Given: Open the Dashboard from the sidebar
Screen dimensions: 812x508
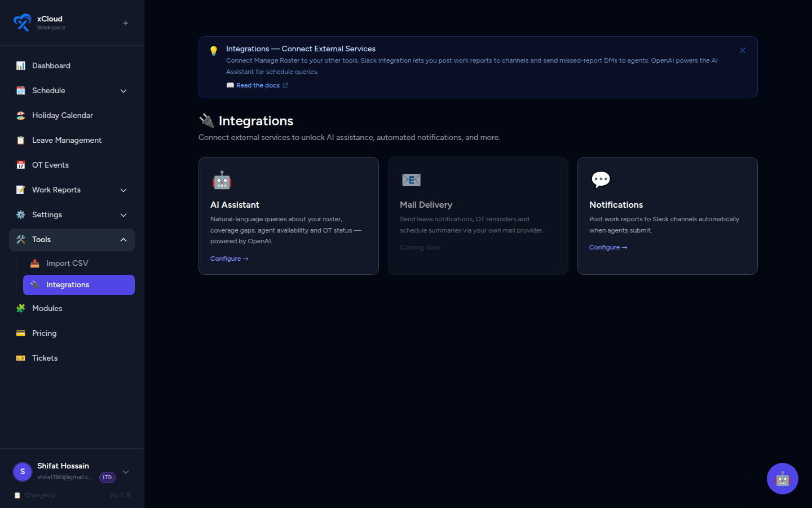Looking at the screenshot, I should tap(51, 65).
